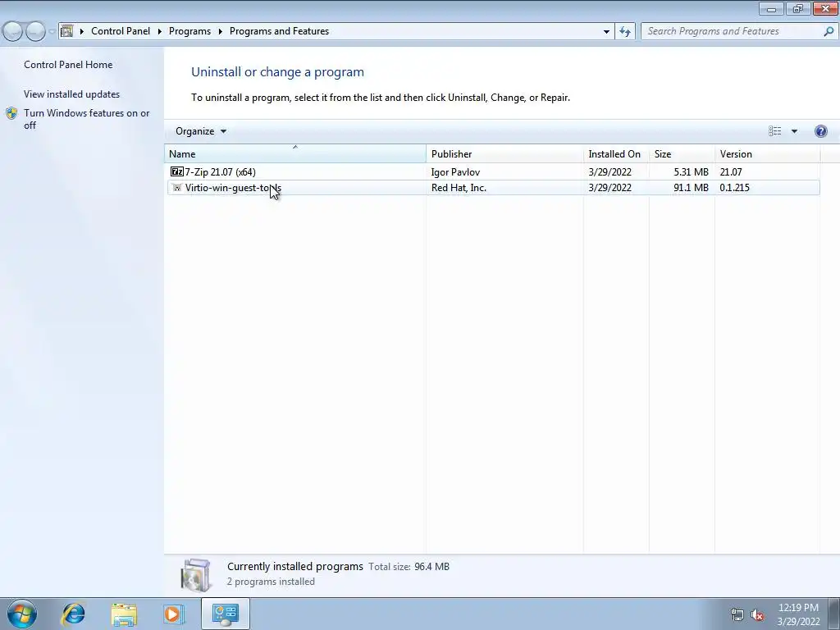Click the 91.1 MB size value

691,188
